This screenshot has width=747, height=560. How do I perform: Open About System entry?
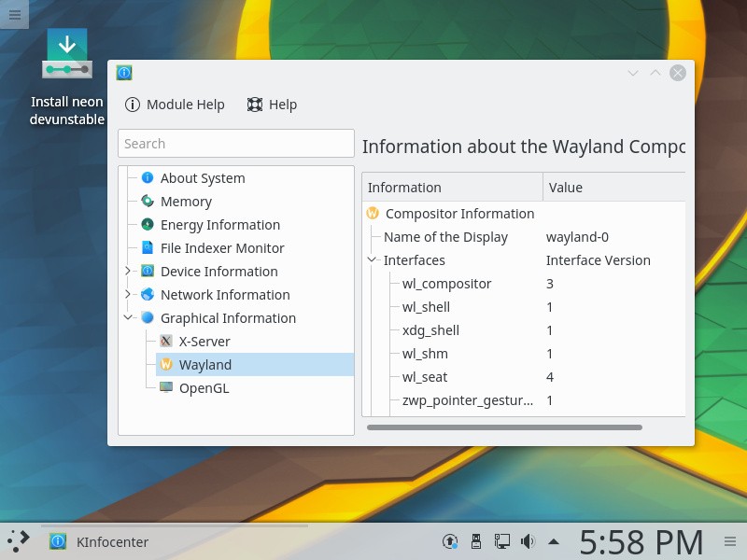pos(203,178)
